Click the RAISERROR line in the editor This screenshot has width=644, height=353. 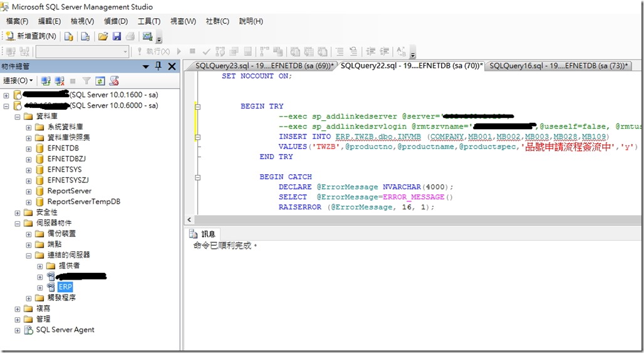[356, 207]
